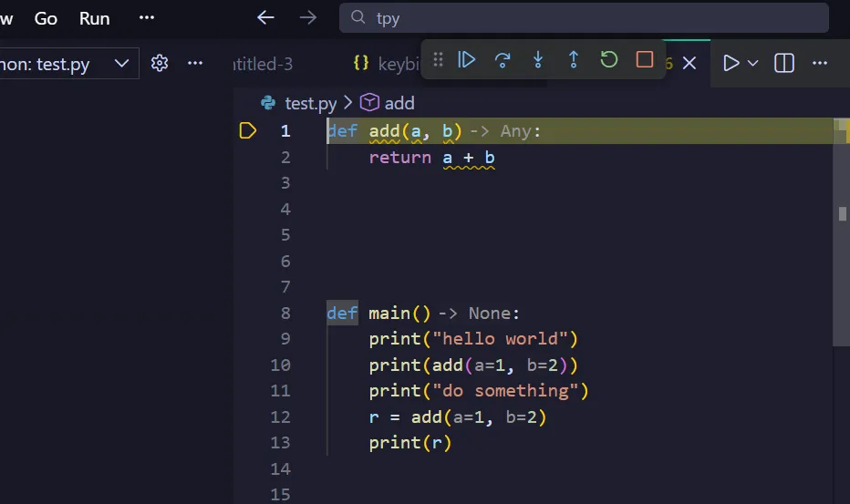The height and width of the screenshot is (504, 850).
Task: Click the test.py breadcrumb item
Action: pyautogui.click(x=310, y=103)
